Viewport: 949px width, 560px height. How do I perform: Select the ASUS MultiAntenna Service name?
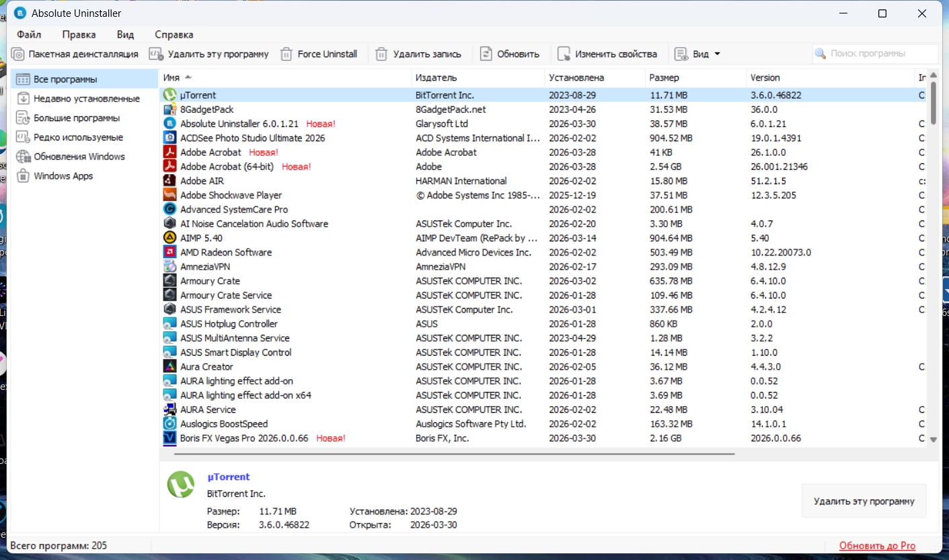235,338
